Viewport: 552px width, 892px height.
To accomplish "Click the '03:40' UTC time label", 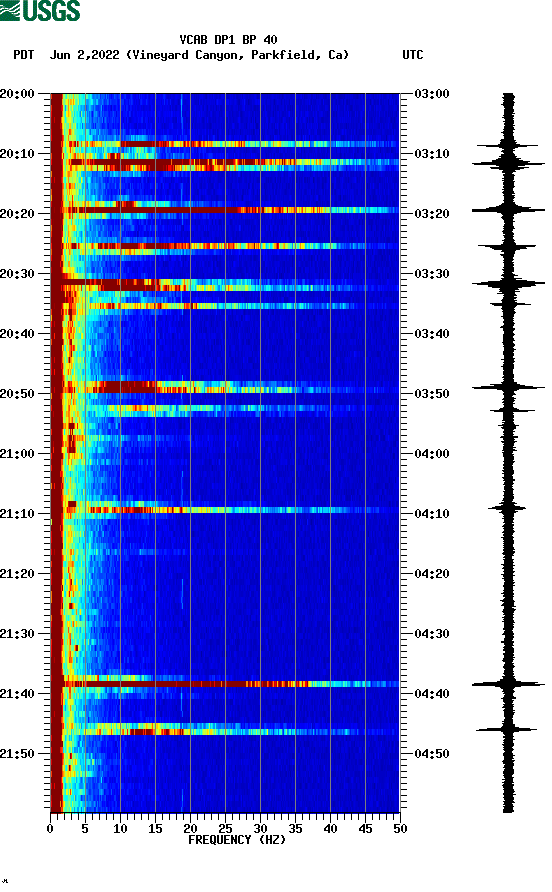I will tap(432, 334).
